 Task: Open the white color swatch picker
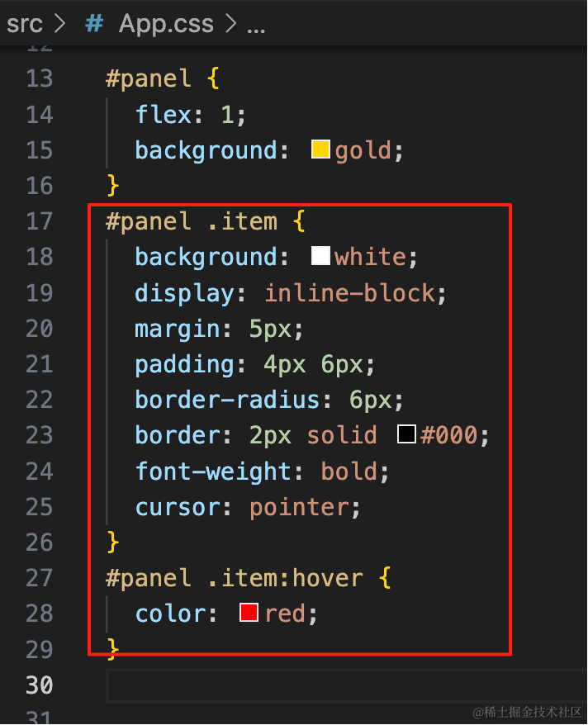tap(320, 256)
